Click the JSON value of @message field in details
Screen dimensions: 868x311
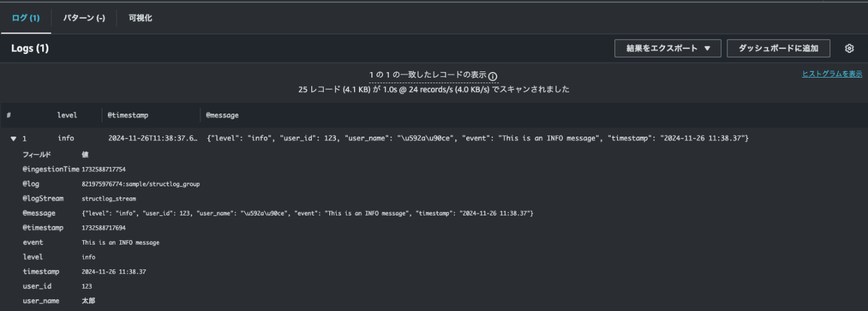(x=308, y=214)
